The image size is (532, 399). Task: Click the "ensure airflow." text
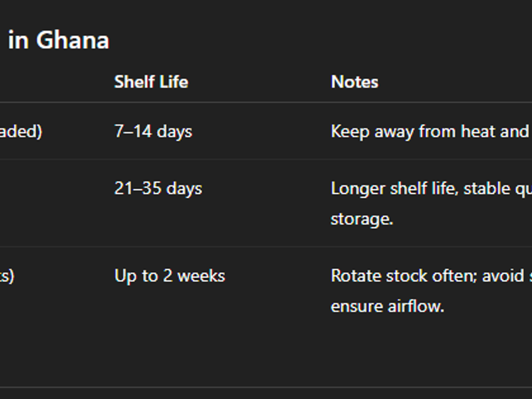point(387,307)
